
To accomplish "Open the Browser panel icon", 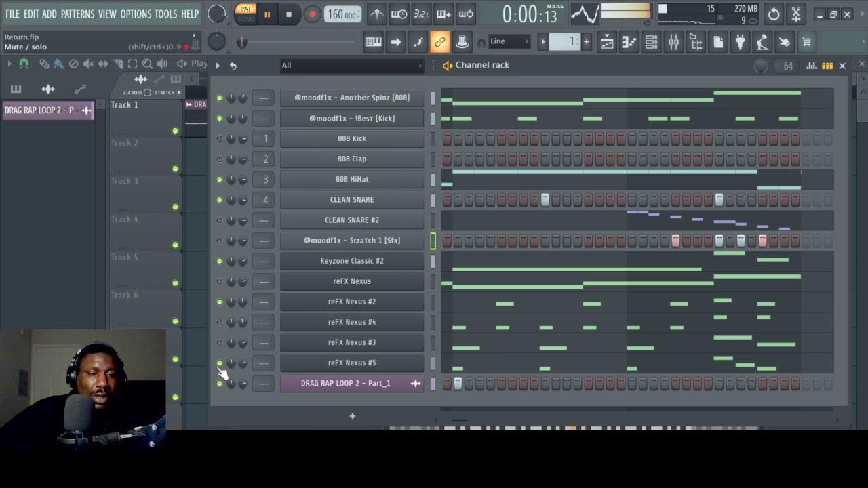I will pos(696,42).
